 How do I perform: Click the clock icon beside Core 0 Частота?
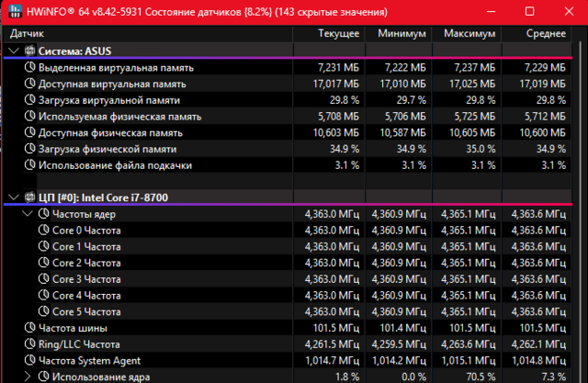pos(44,231)
